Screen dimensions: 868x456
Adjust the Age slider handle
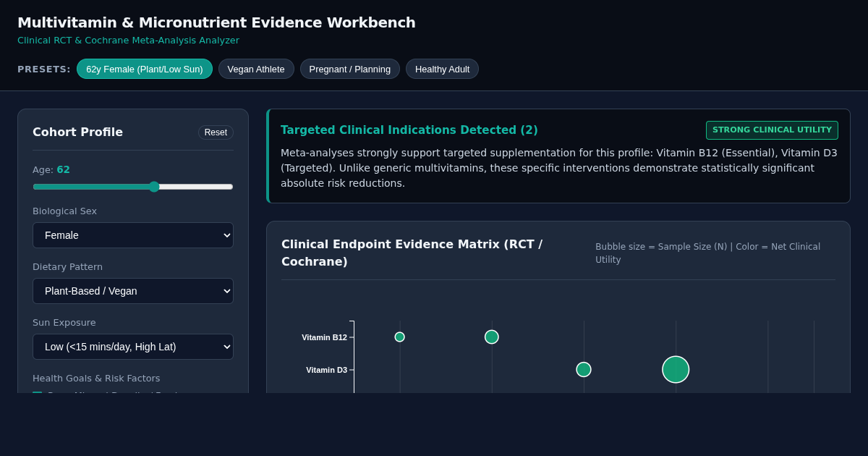(x=154, y=187)
